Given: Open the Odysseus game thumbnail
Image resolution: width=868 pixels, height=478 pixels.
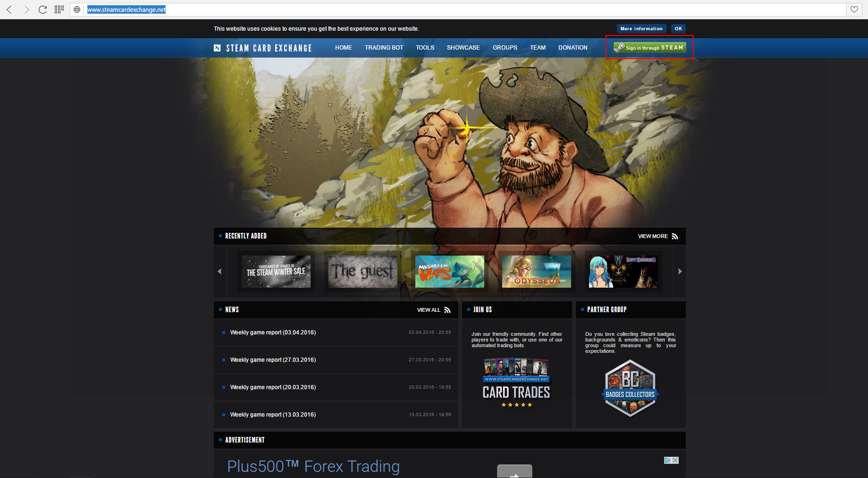Looking at the screenshot, I should (x=537, y=272).
